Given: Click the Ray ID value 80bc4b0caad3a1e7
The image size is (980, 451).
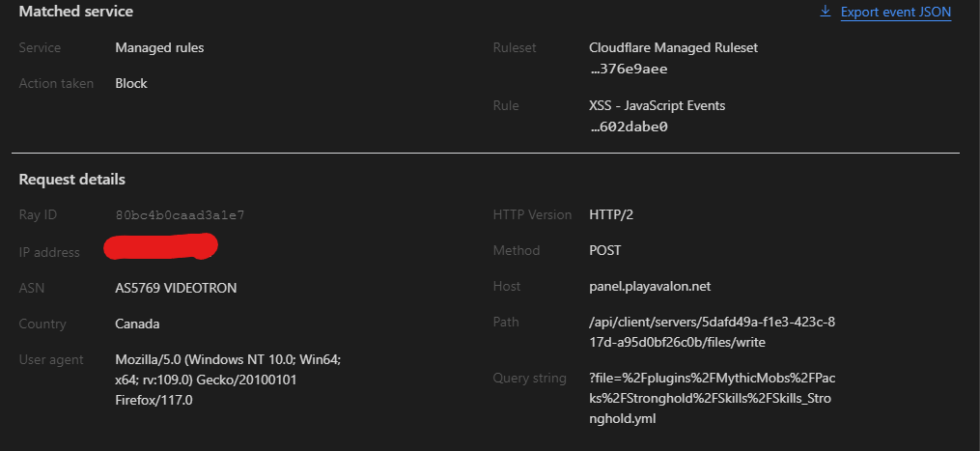Looking at the screenshot, I should coord(180,215).
